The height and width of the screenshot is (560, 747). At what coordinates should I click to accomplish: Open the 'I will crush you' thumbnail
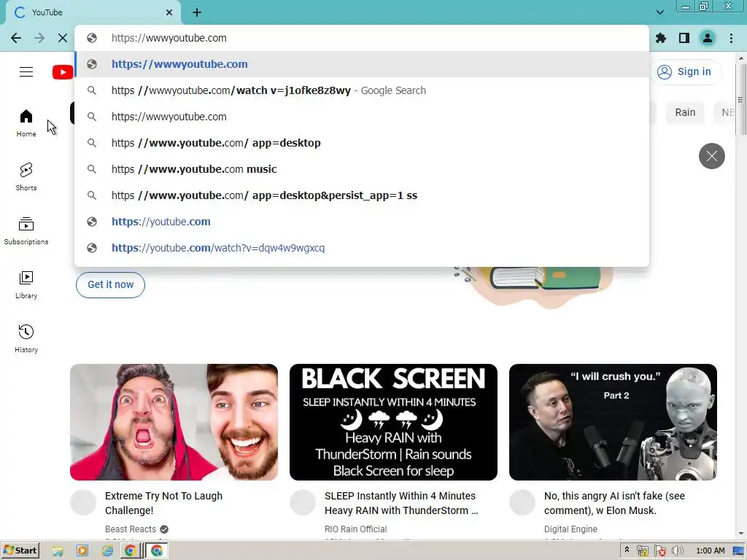coord(613,422)
